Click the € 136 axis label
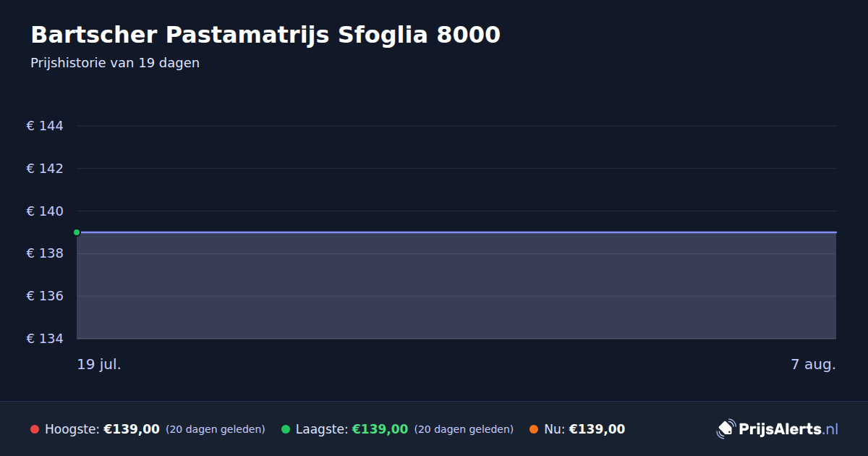This screenshot has width=868, height=456. point(45,296)
